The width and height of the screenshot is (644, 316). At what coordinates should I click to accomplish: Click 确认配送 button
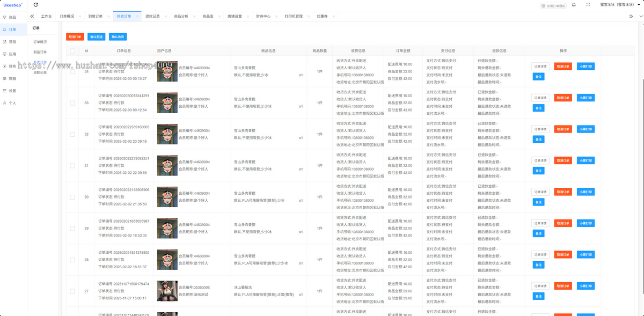[x=97, y=37]
